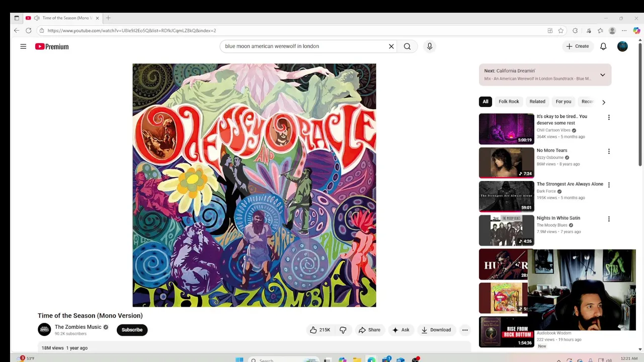
Task: Go to YouTube Premium home logo
Action: (52, 46)
